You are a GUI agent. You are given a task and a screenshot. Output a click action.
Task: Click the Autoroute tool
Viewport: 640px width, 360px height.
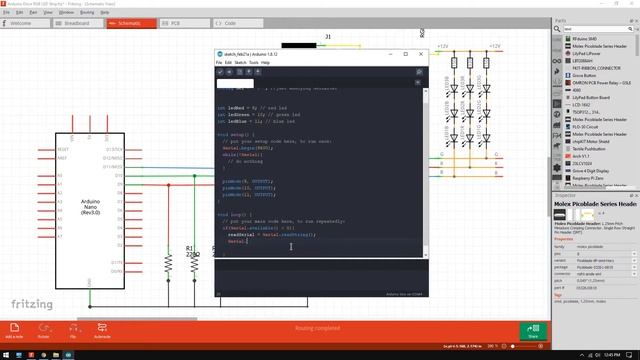coord(102,331)
